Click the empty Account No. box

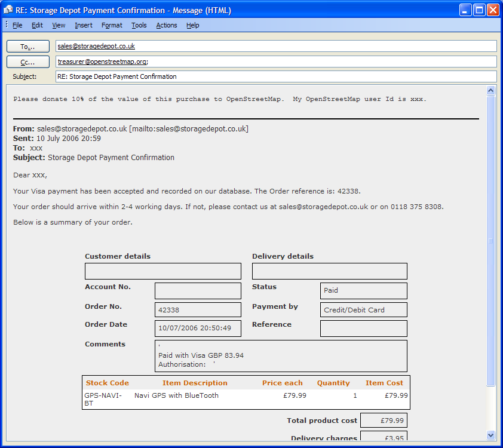(x=198, y=291)
